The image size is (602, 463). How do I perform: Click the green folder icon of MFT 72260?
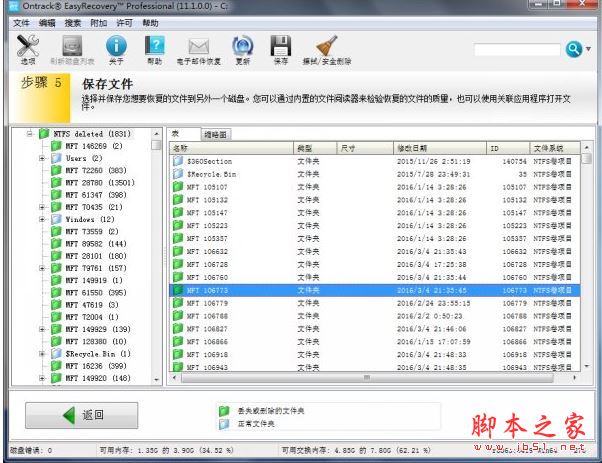[56, 170]
